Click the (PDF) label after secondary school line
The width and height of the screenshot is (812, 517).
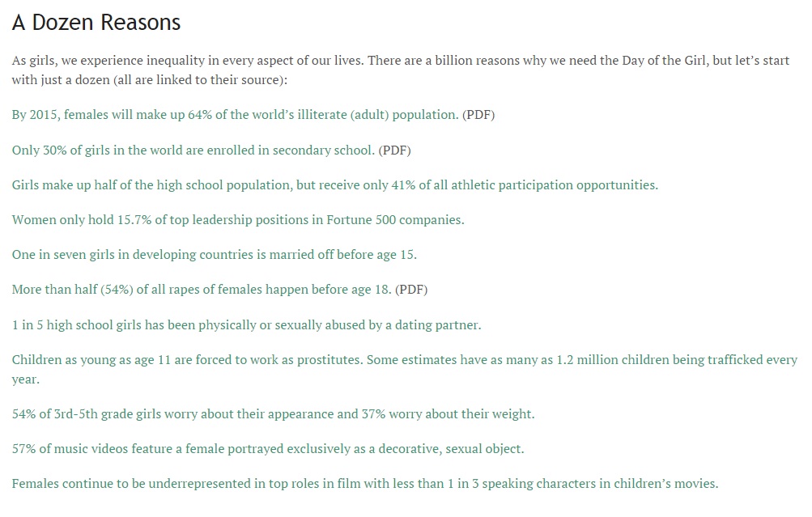[x=395, y=150]
